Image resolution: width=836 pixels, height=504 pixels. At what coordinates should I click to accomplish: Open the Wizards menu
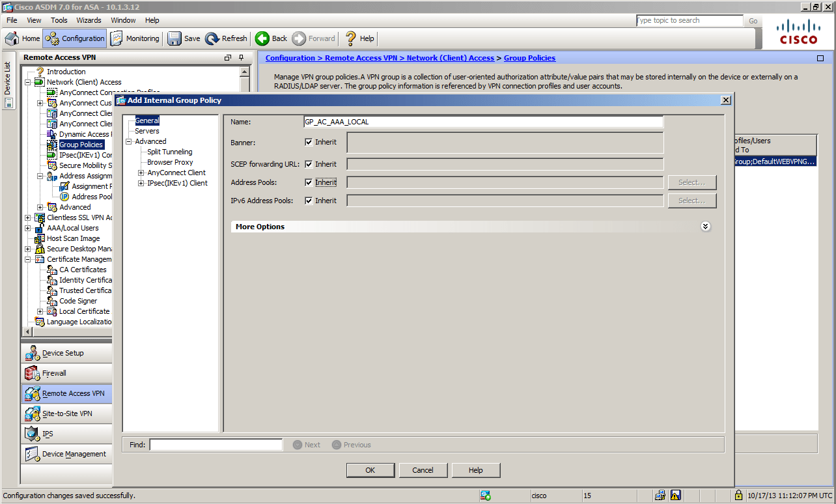pos(89,20)
